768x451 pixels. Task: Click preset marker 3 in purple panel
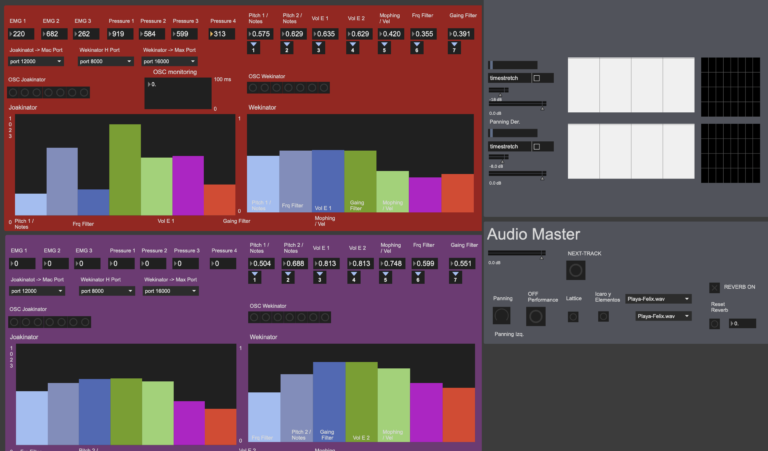tap(320, 277)
